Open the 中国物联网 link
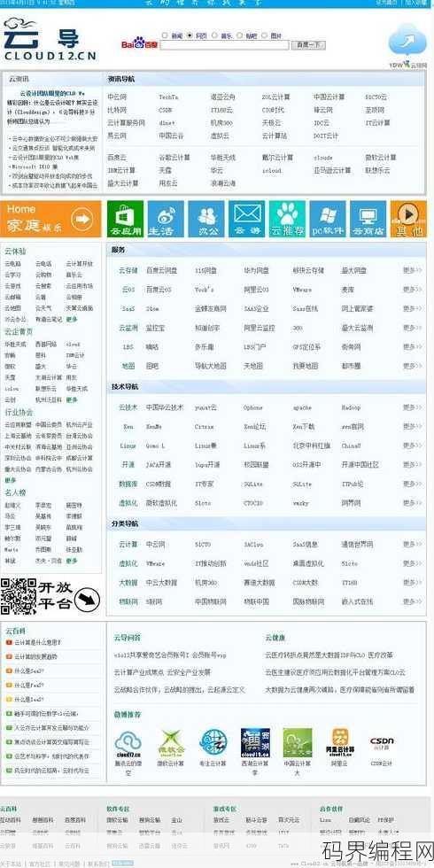434x868 pixels. tap(211, 601)
